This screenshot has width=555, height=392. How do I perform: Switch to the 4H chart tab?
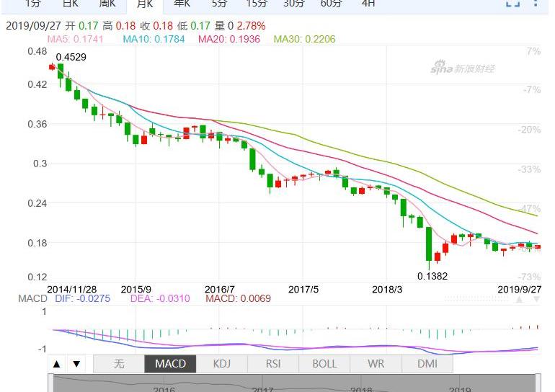point(368,4)
